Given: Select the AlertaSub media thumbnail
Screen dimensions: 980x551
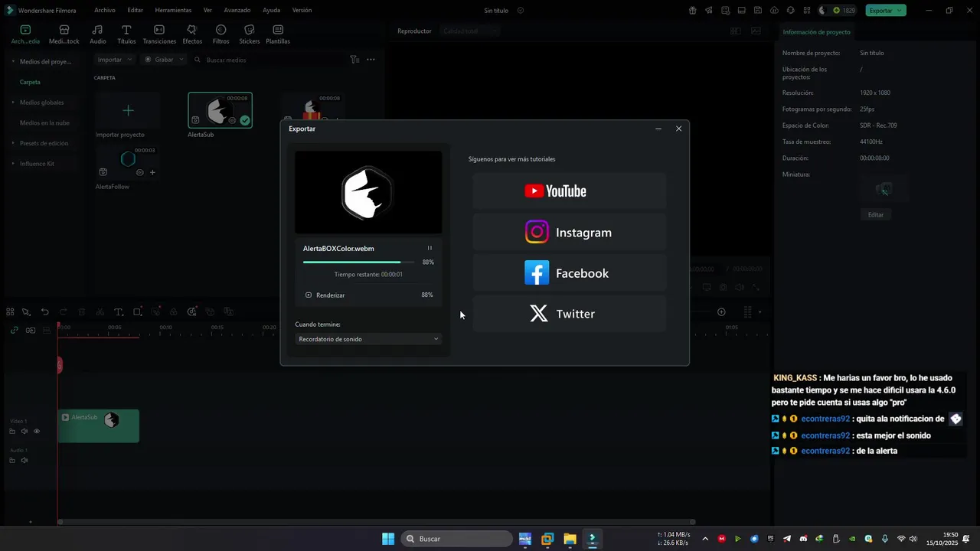Looking at the screenshot, I should point(220,110).
